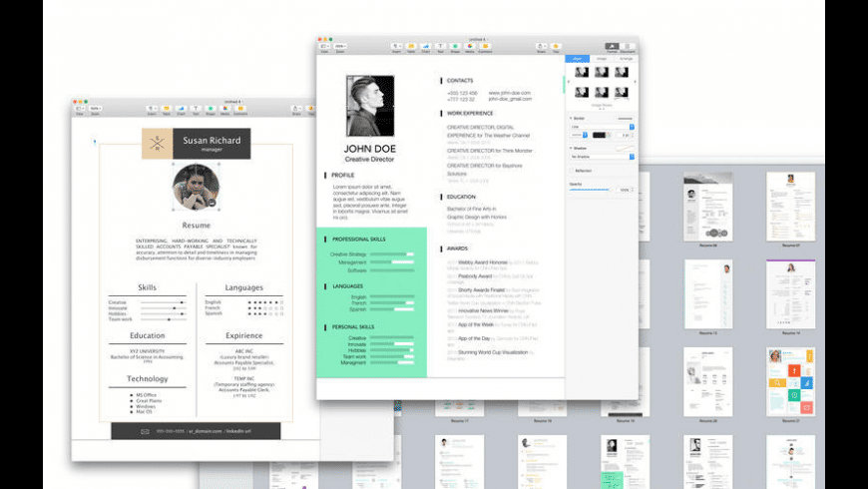This screenshot has width=868, height=489.
Task: Switch to Arrange tab in inspector
Action: coord(627,59)
